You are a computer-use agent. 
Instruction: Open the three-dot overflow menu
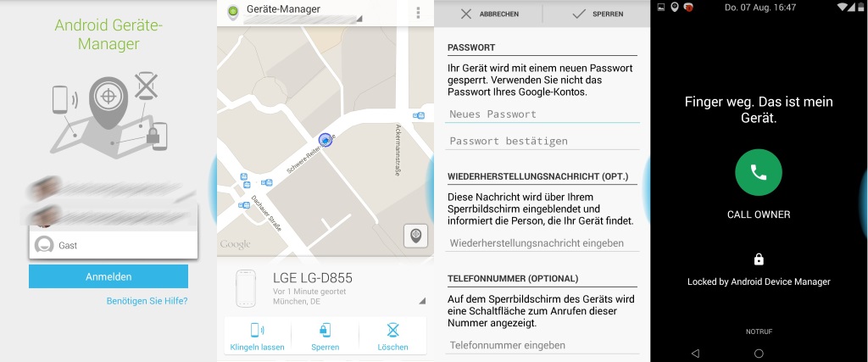[x=418, y=13]
